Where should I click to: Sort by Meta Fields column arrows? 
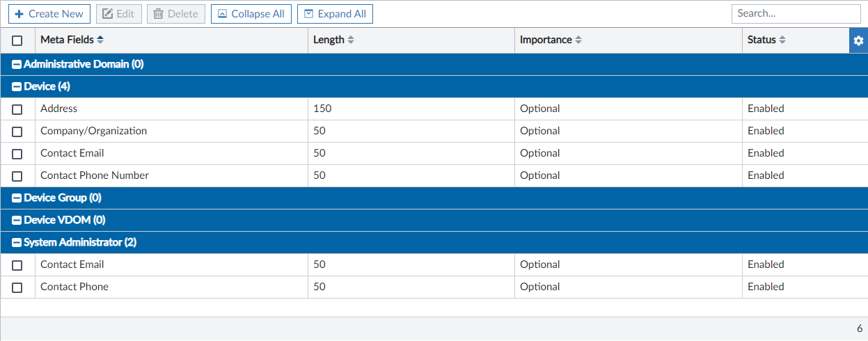pyautogui.click(x=100, y=40)
